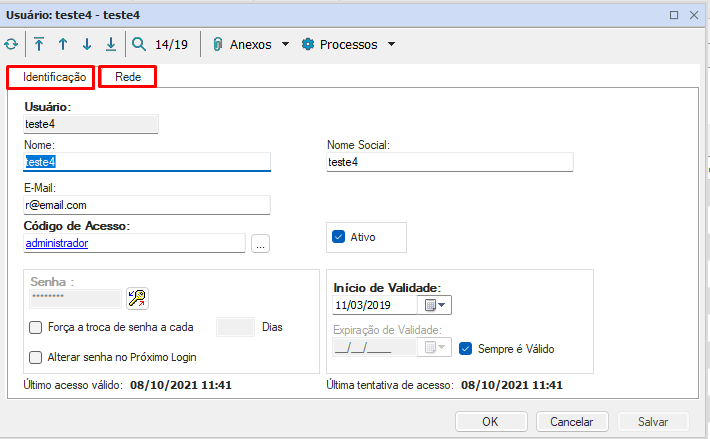Click the Salvar button
Viewport: 710px width, 439px height.
(x=653, y=422)
